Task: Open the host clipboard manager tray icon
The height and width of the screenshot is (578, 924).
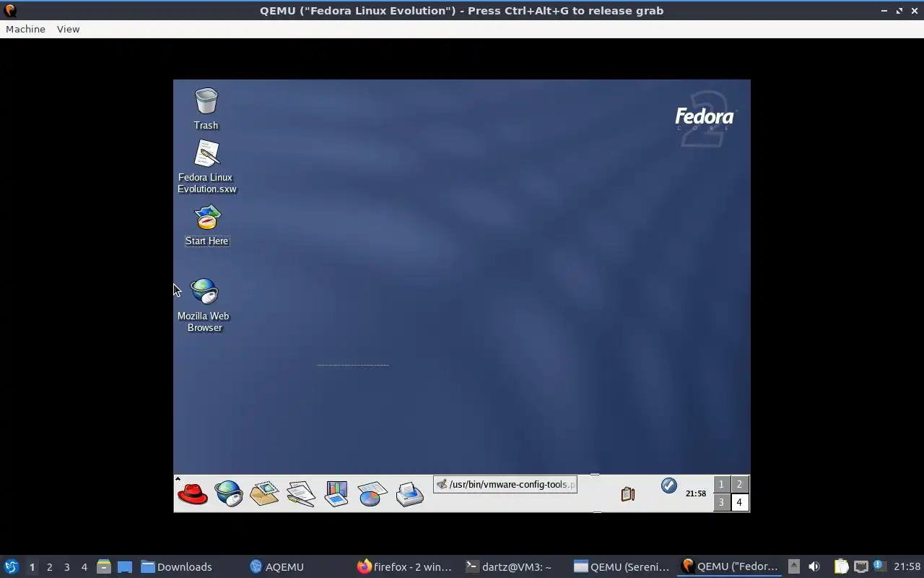Action: tap(841, 566)
